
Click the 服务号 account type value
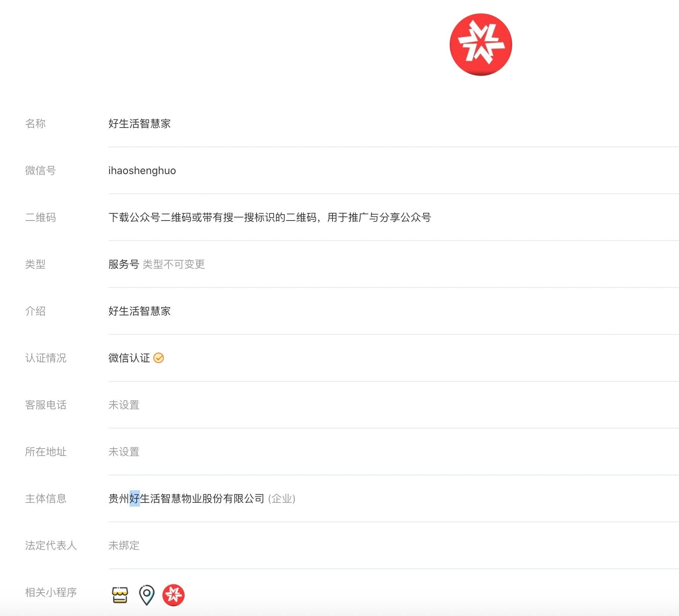[x=124, y=264]
